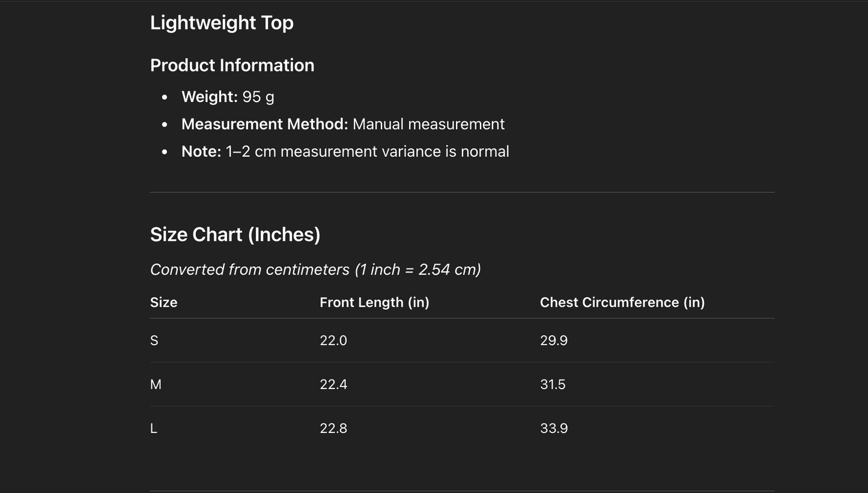Click the bold Note label
The width and height of the screenshot is (868, 493).
(201, 151)
